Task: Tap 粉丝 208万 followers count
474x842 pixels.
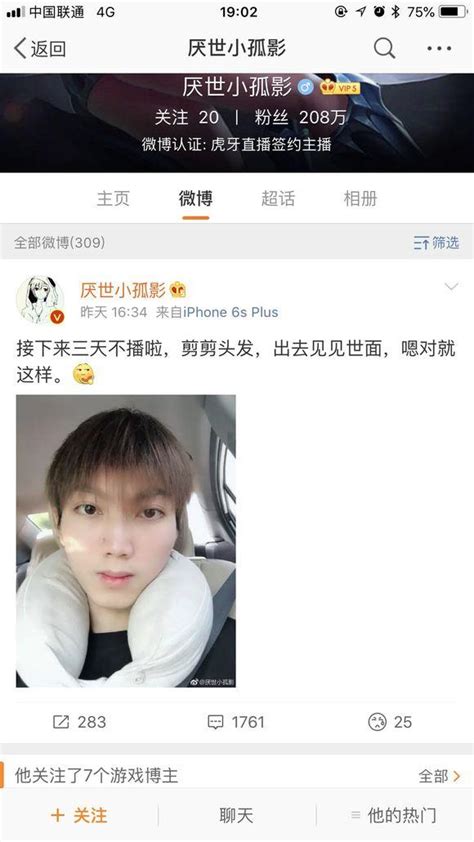Action: [301, 117]
